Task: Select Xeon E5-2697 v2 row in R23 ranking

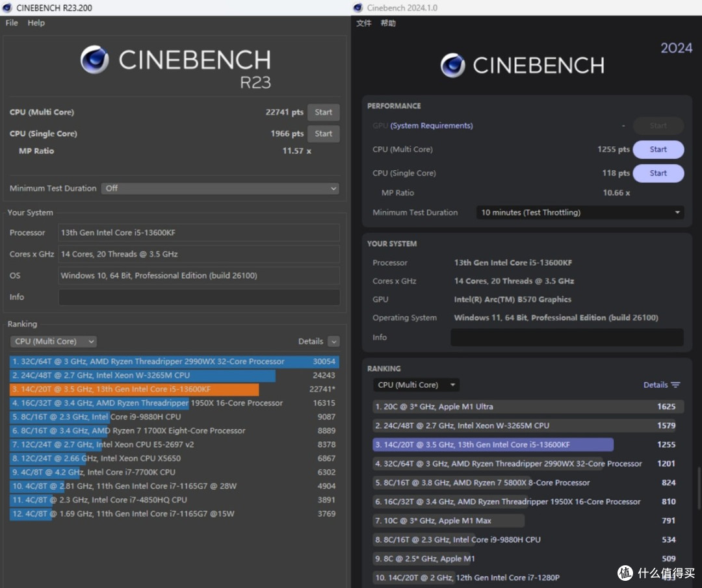Action: click(x=174, y=445)
